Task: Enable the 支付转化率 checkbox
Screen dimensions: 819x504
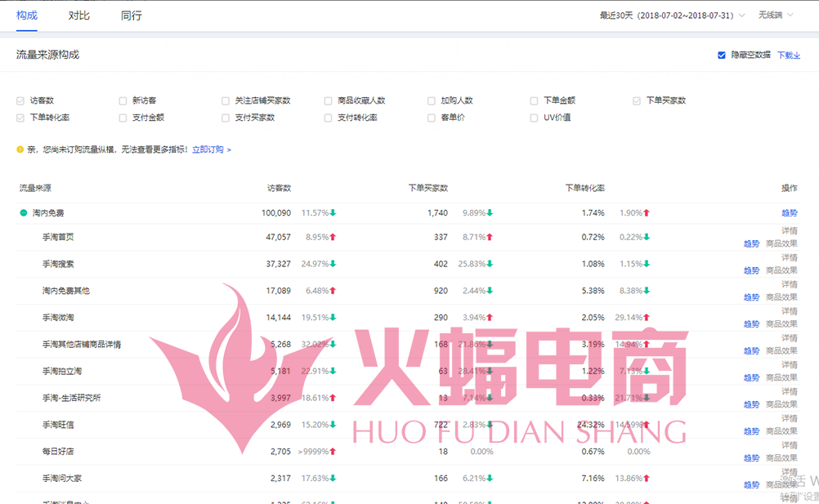Action: 328,118
